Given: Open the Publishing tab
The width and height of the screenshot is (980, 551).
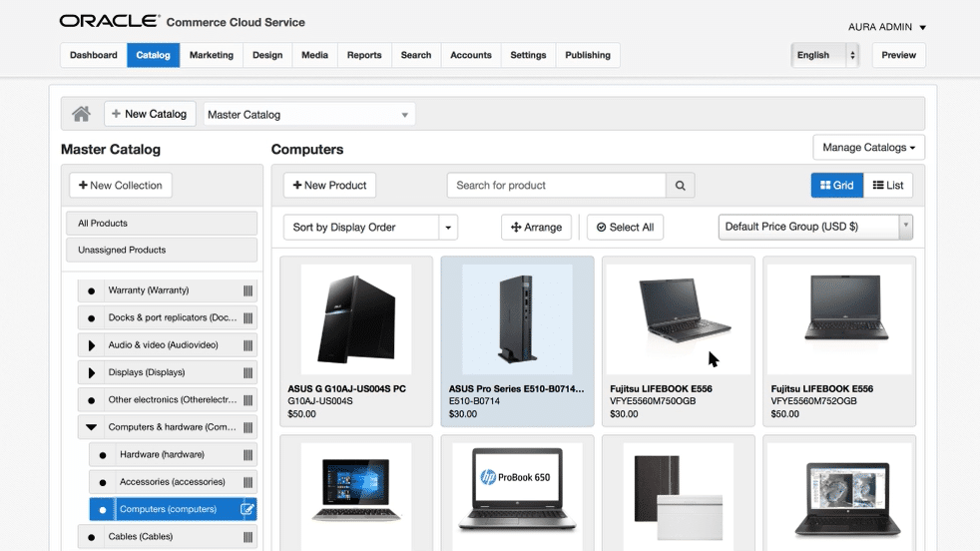Looking at the screenshot, I should (x=588, y=55).
